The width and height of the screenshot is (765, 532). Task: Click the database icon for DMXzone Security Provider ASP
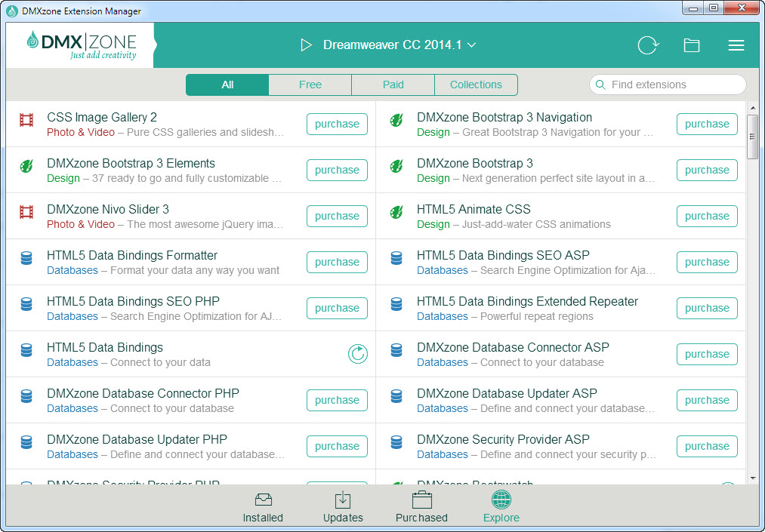click(396, 442)
